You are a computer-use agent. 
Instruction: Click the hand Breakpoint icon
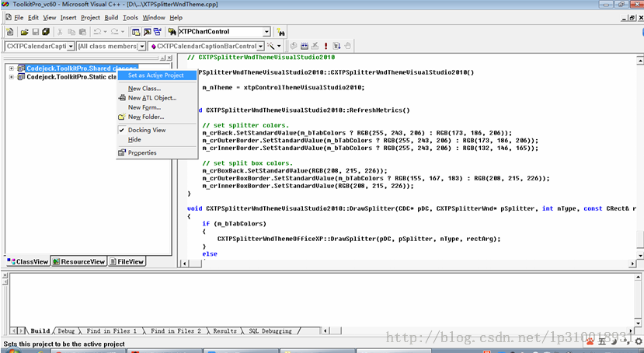click(347, 46)
